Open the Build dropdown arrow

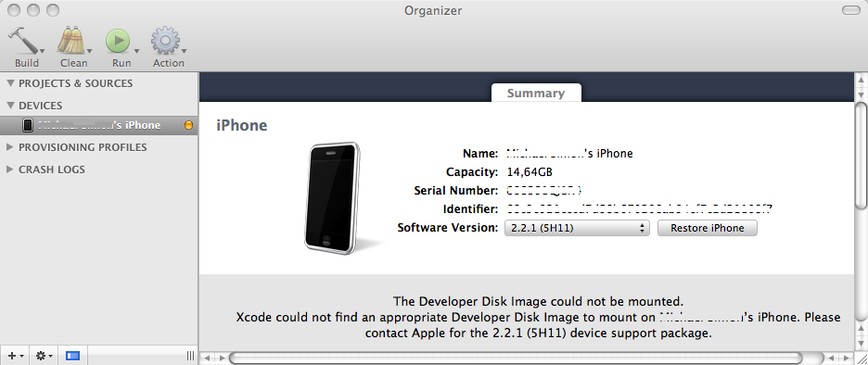pos(42,51)
